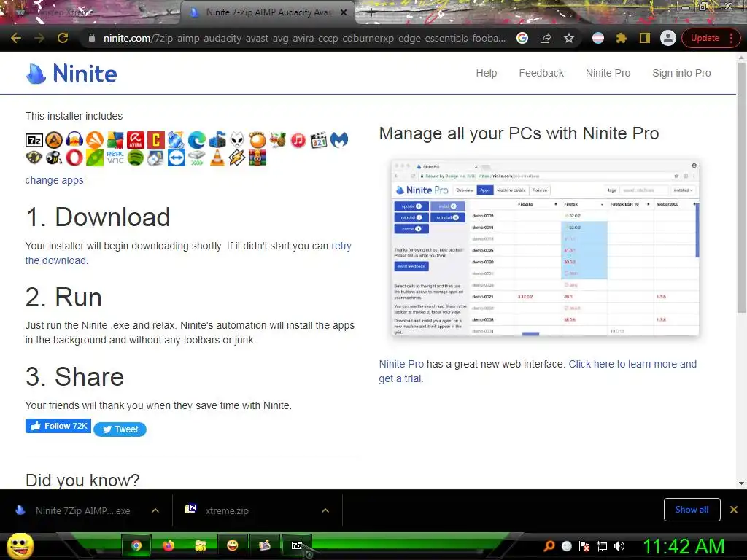Open the Feedback menu link
747x560 pixels.
[541, 74]
